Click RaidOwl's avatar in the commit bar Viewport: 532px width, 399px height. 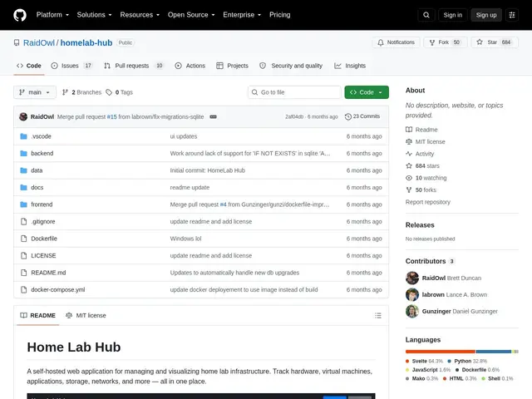(x=23, y=116)
